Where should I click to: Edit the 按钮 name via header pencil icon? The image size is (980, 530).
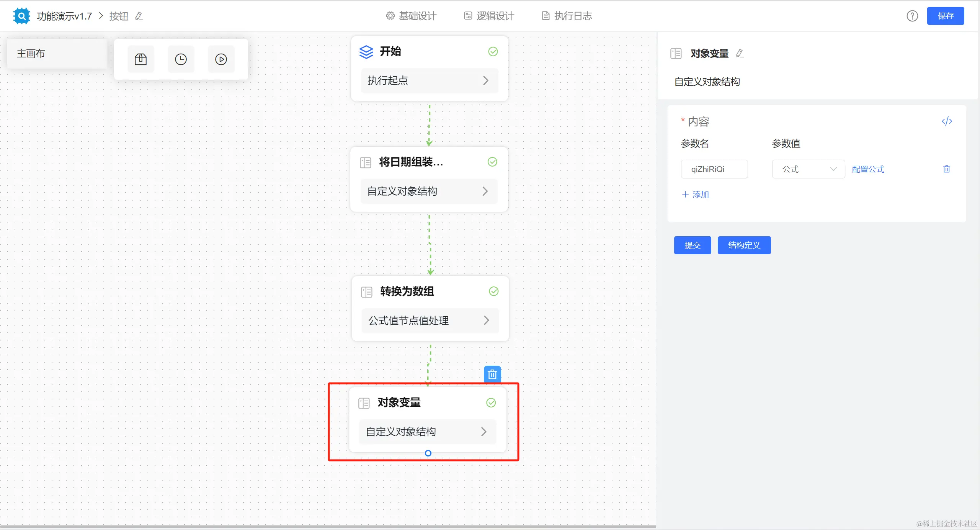pos(139,16)
